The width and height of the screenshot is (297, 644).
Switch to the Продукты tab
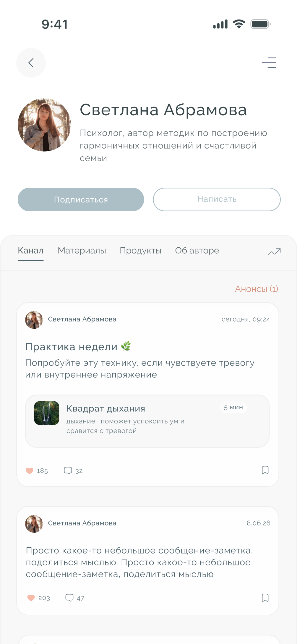point(141,251)
